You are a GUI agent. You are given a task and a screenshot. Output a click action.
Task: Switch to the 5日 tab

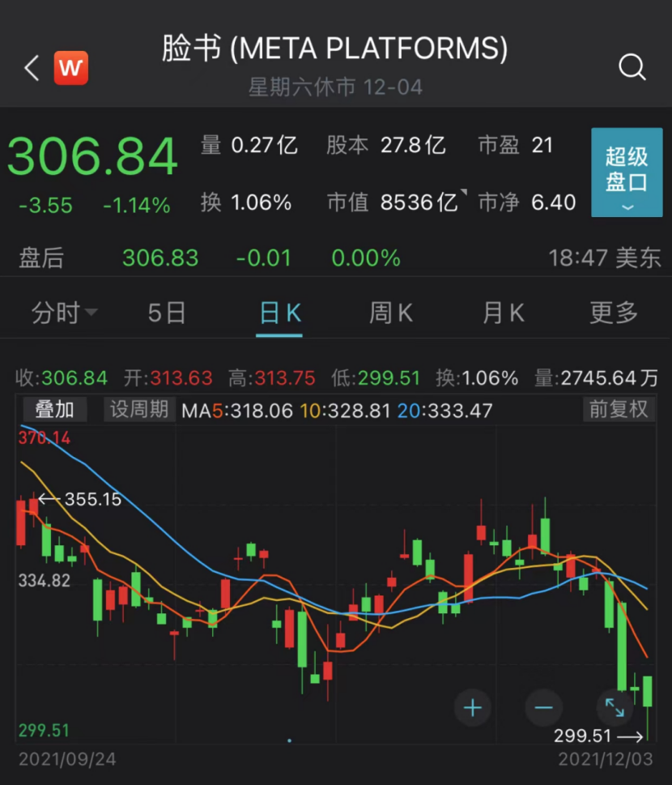coord(167,313)
